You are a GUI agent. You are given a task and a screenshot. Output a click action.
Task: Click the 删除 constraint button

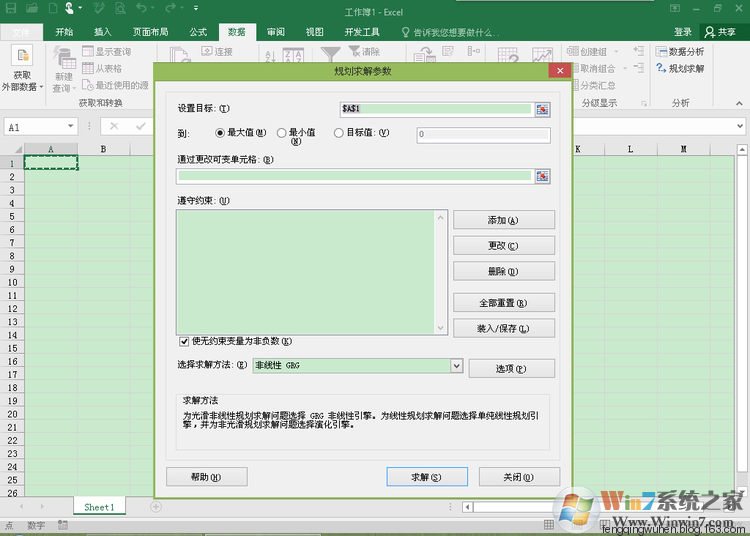pyautogui.click(x=504, y=271)
